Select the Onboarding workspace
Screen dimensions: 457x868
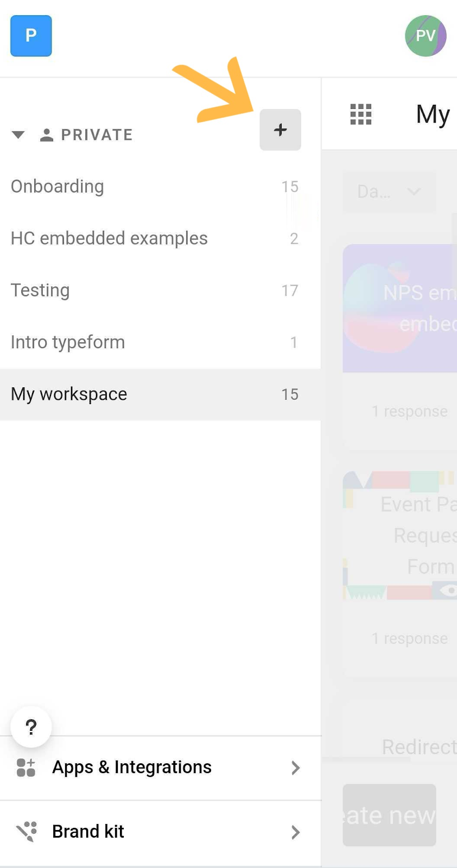point(58,187)
